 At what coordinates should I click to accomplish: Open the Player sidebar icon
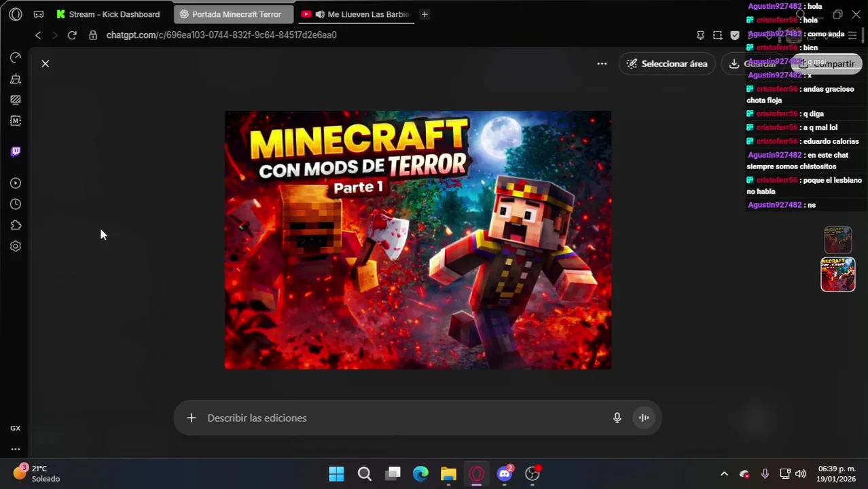coord(16,183)
